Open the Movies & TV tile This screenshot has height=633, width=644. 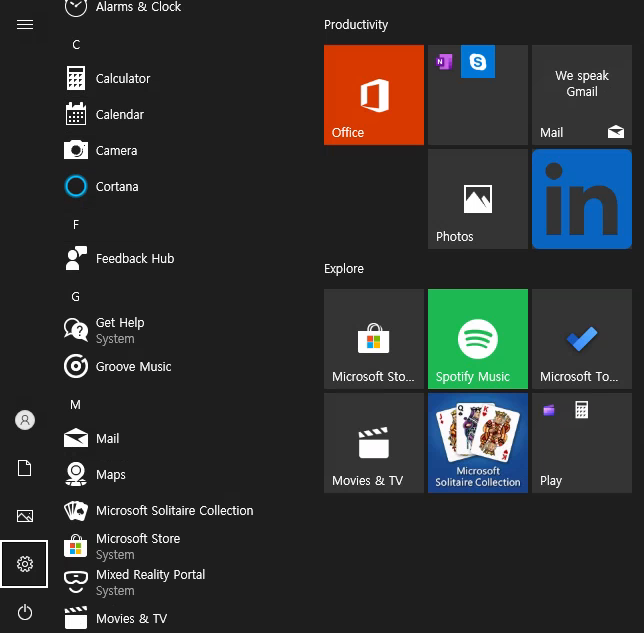(374, 443)
